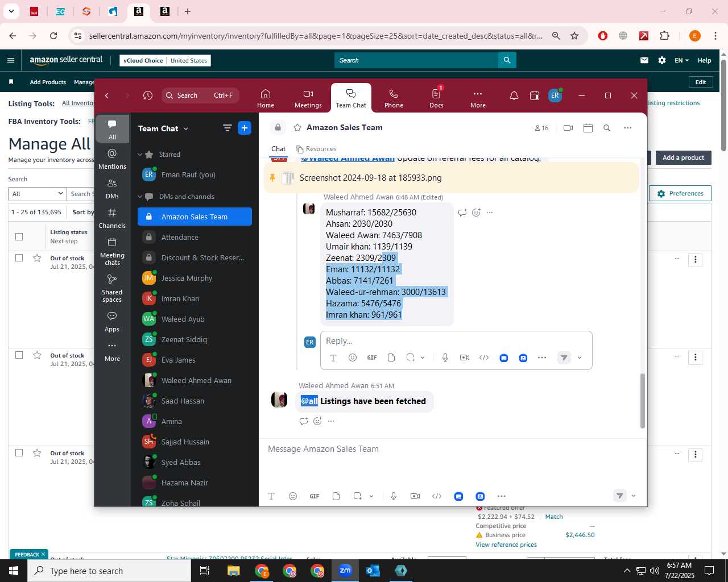Open the EN language dropdown in Seller Central
Screen dimensions: 728x582
681,60
